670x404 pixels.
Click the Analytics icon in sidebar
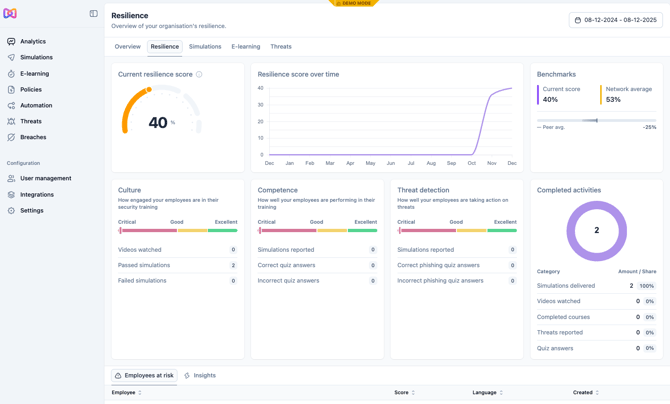pyautogui.click(x=12, y=42)
